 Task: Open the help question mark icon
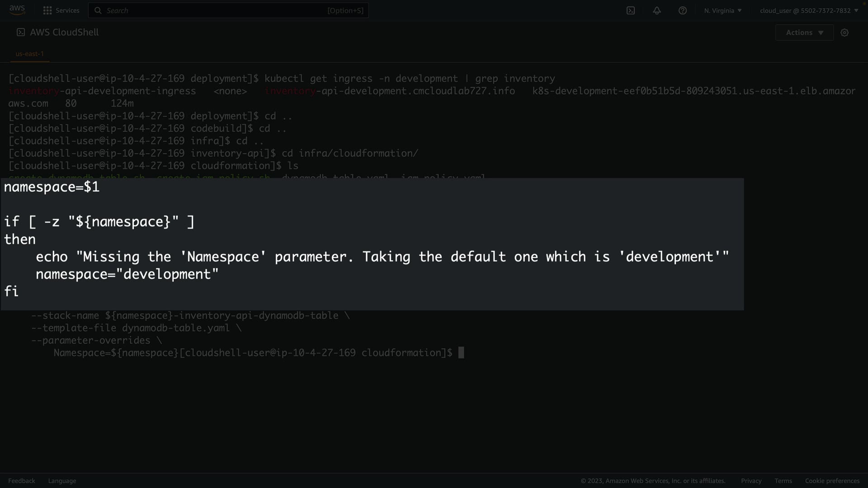click(x=683, y=10)
